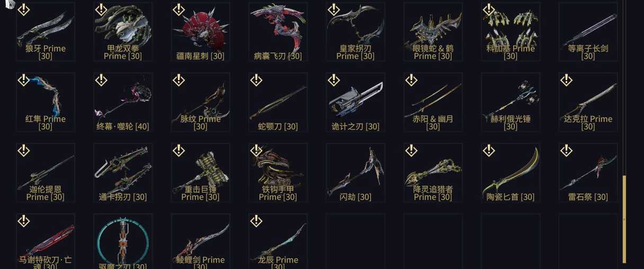Select 眼镜蛇 & 鹤 Prime weapon
This screenshot has height=269, width=644.
point(433,31)
